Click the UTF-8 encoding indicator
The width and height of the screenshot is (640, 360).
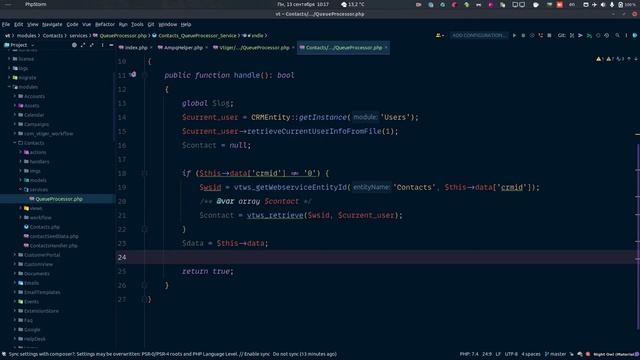pyautogui.click(x=511, y=354)
